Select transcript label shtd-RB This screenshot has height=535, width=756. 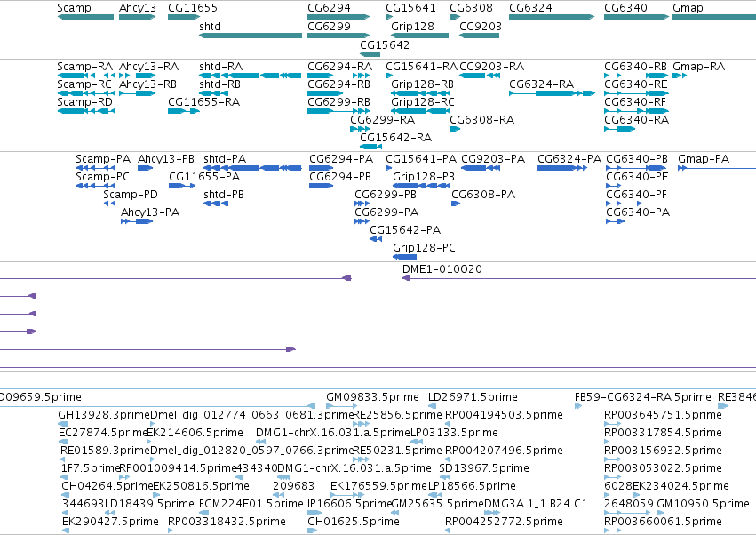pyautogui.click(x=219, y=84)
